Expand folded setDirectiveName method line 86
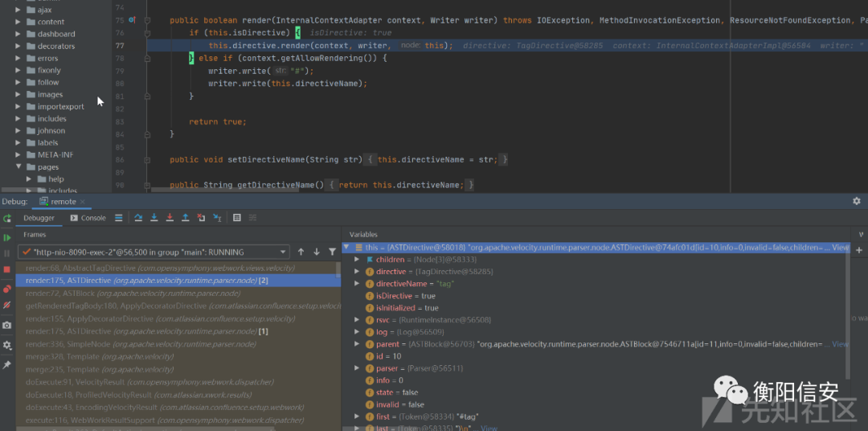 (147, 159)
